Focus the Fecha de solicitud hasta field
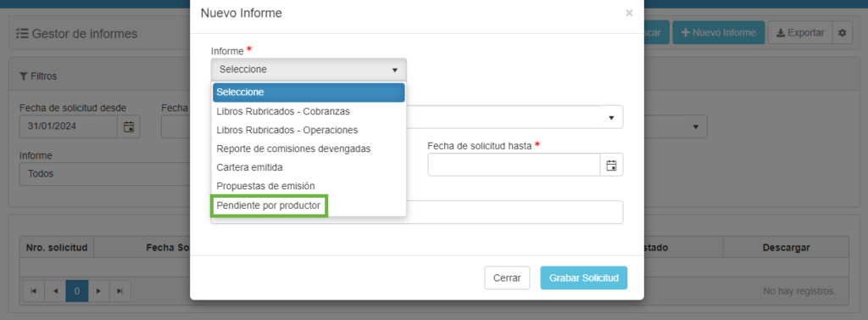 pyautogui.click(x=515, y=165)
